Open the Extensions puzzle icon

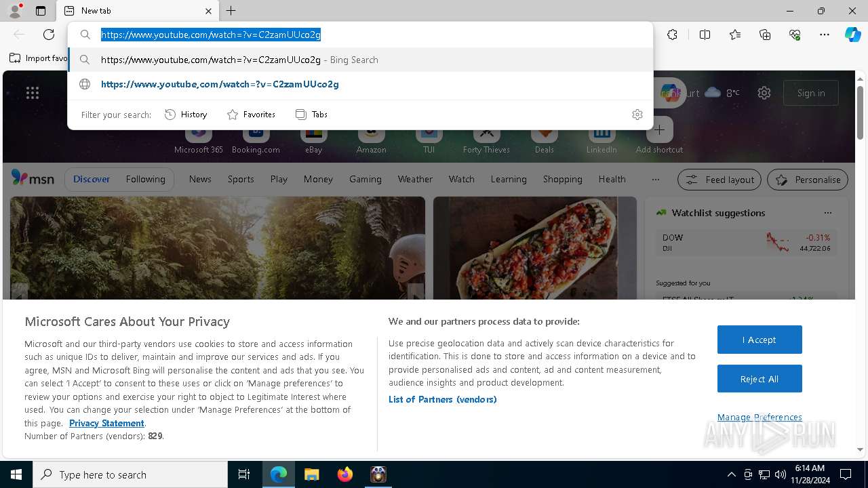click(x=672, y=35)
